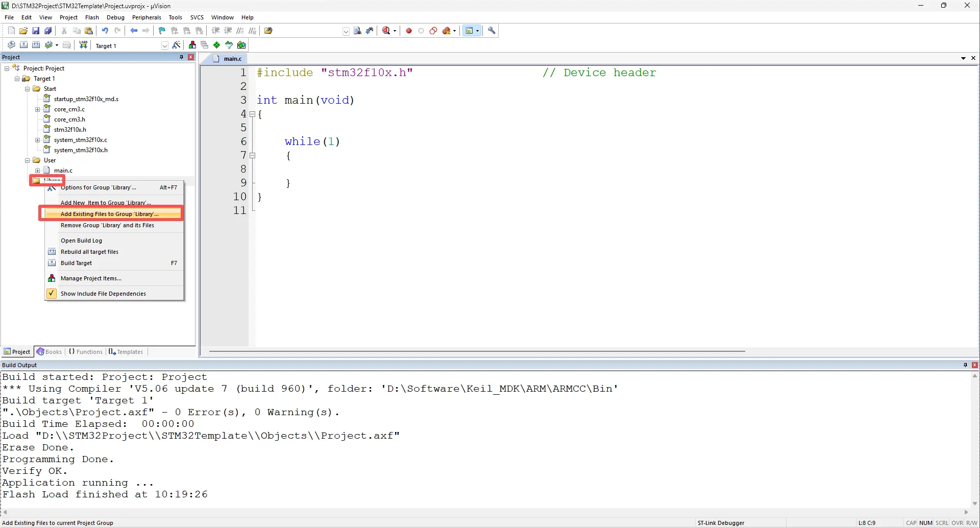980x528 pixels.
Task: Click the Save All files icon
Action: point(48,31)
